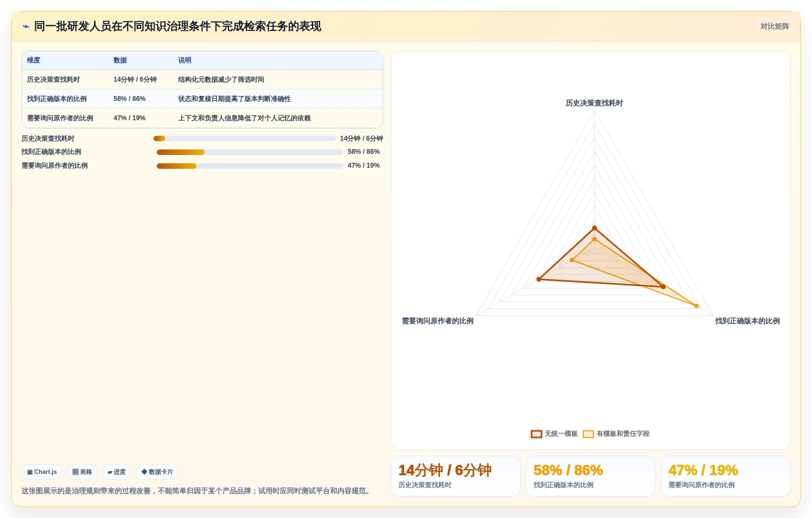Click the page title 同一批研发人员
The image size is (812, 518).
point(178,26)
